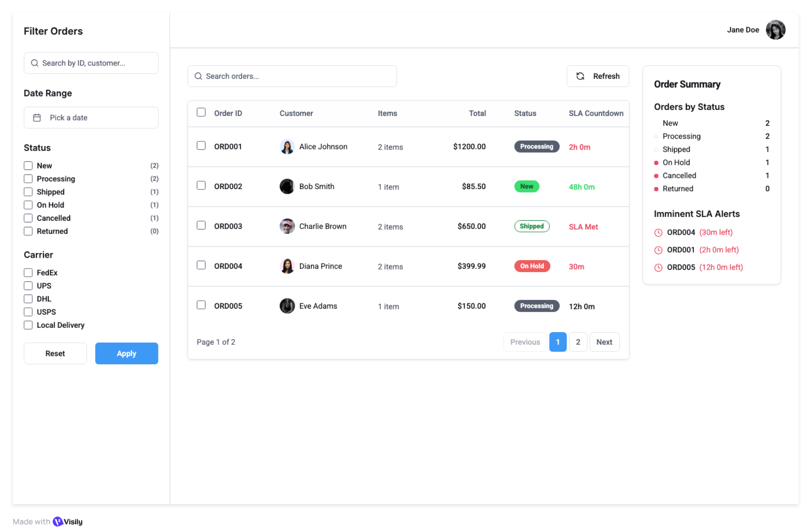Viewport: 812px width, 528px height.
Task: Apply the selected order filters
Action: click(126, 353)
